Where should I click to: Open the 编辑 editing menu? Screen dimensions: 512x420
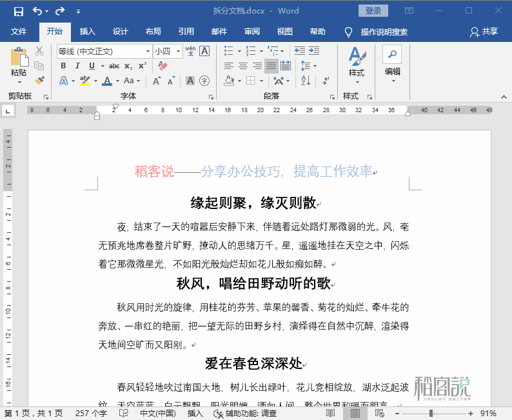pyautogui.click(x=392, y=65)
